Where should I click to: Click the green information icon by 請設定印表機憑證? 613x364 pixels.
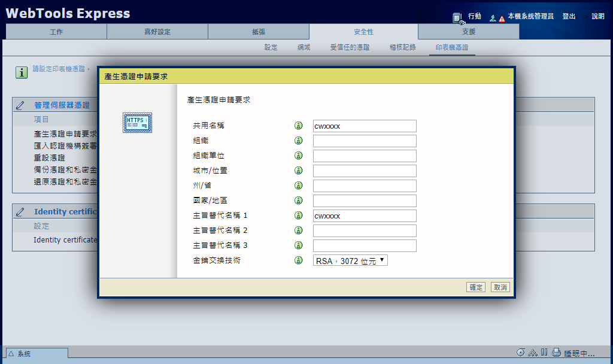(x=22, y=72)
